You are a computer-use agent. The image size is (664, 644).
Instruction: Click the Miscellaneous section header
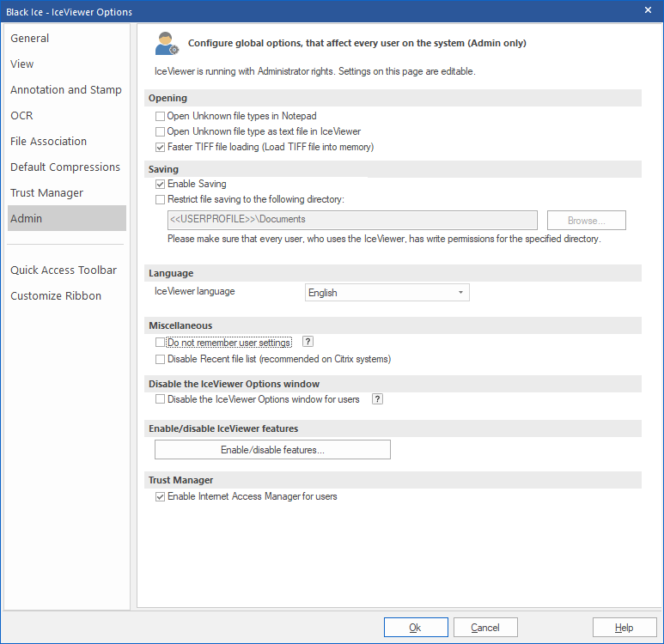393,325
